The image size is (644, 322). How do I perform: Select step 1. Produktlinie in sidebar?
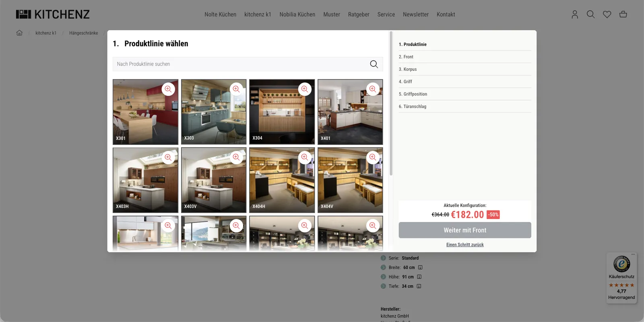(x=465, y=44)
